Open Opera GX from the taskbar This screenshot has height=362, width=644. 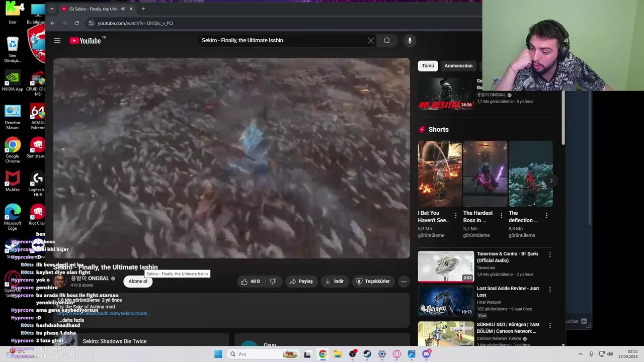click(397, 354)
